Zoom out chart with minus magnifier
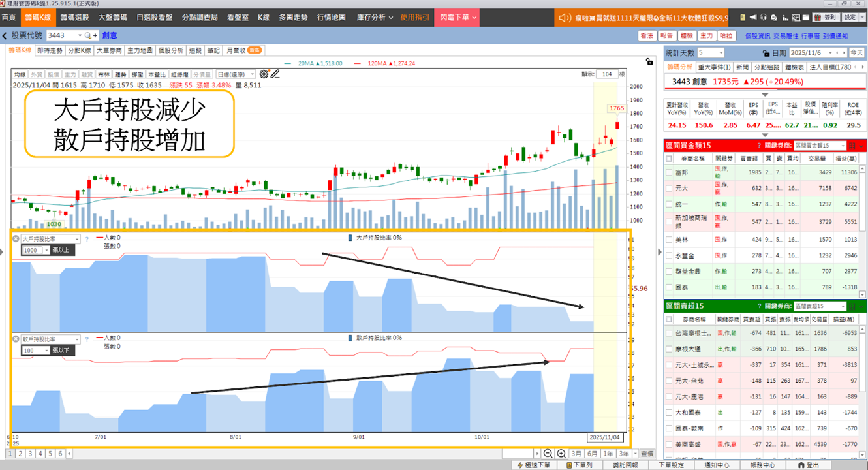 point(548,454)
